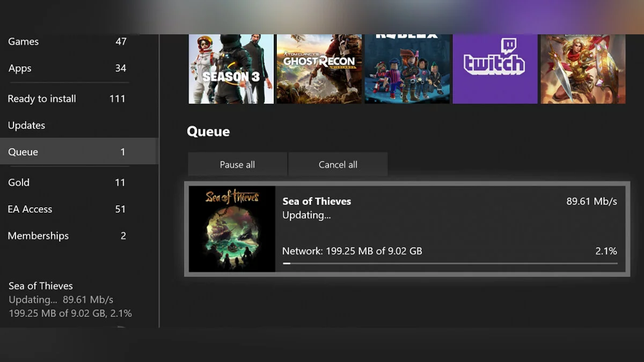Open the Games category in sidebar
This screenshot has height=362, width=644.
tap(67, 41)
